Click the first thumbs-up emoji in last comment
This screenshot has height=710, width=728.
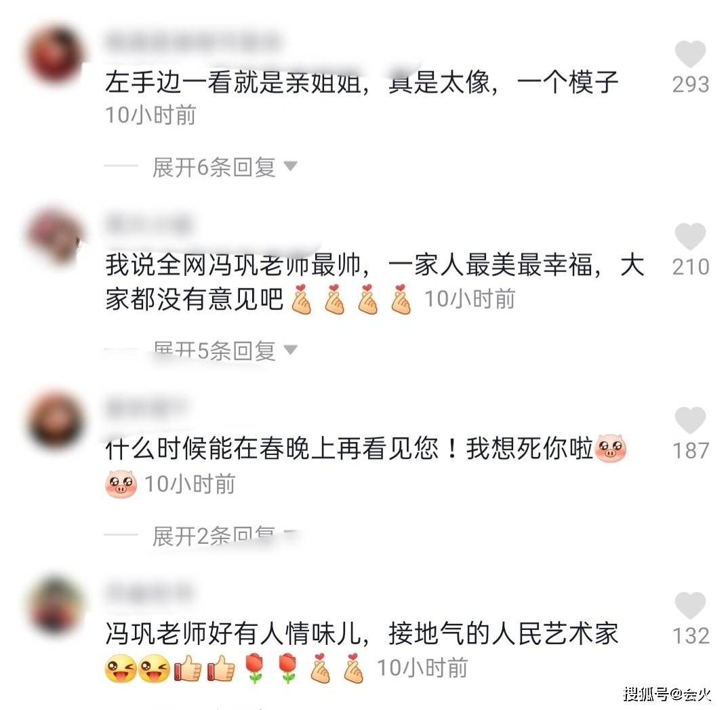(x=188, y=669)
